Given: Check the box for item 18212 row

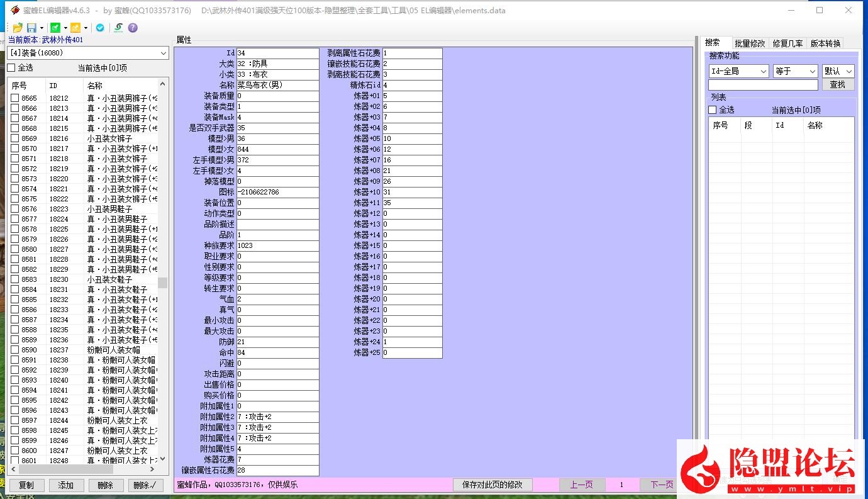Looking at the screenshot, I should pyautogui.click(x=15, y=98).
